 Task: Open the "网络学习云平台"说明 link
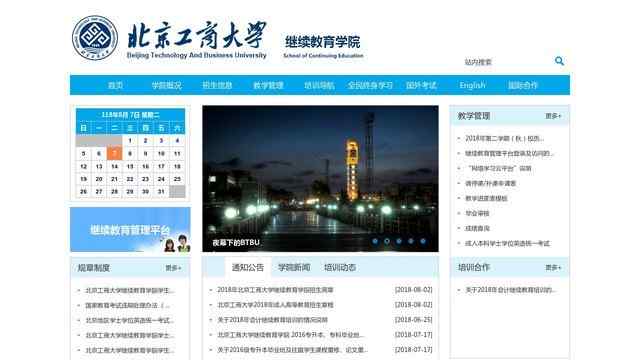498,169
